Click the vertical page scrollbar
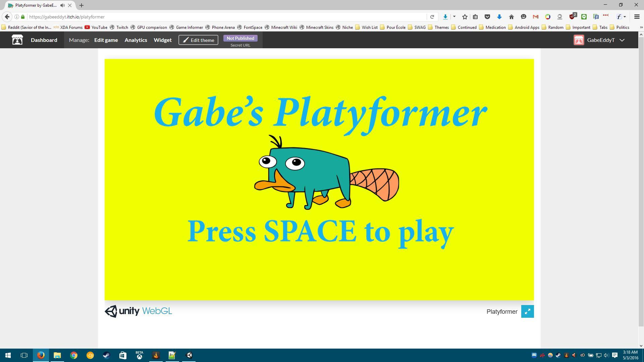The image size is (644, 362). tap(641, 181)
